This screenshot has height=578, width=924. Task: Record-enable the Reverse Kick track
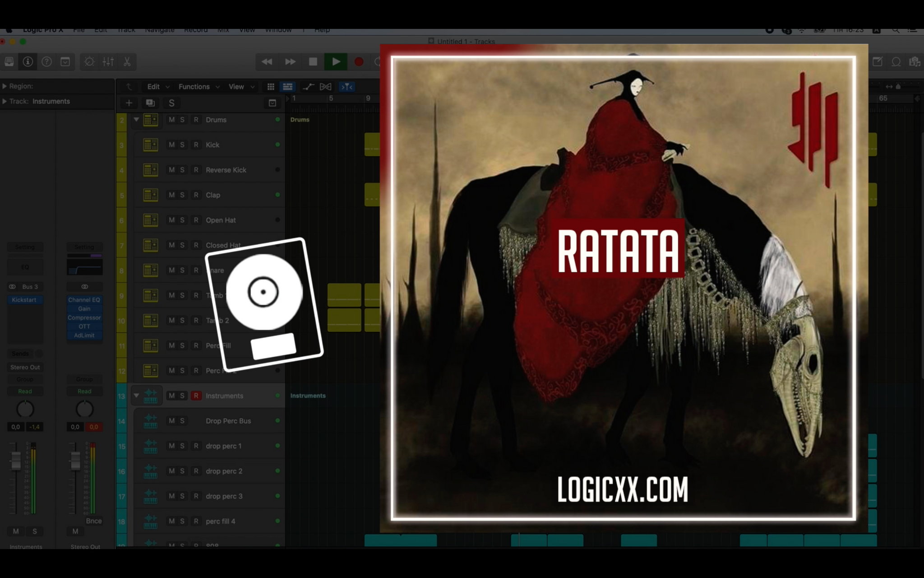[196, 170]
